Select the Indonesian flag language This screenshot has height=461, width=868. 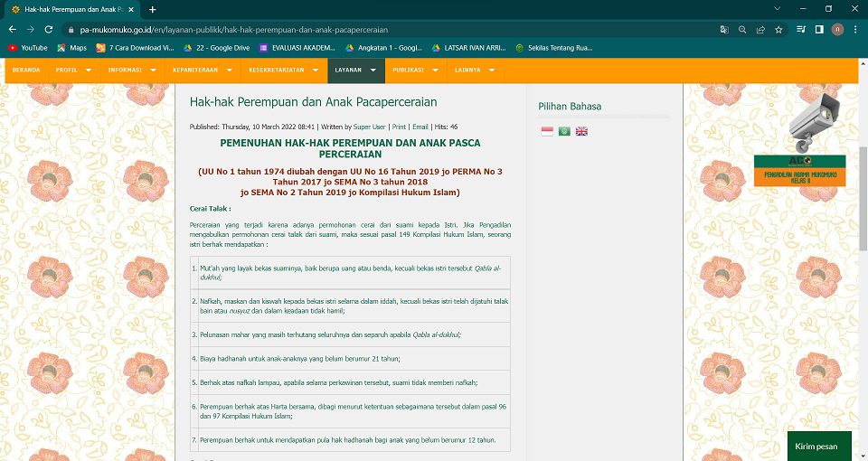(547, 131)
